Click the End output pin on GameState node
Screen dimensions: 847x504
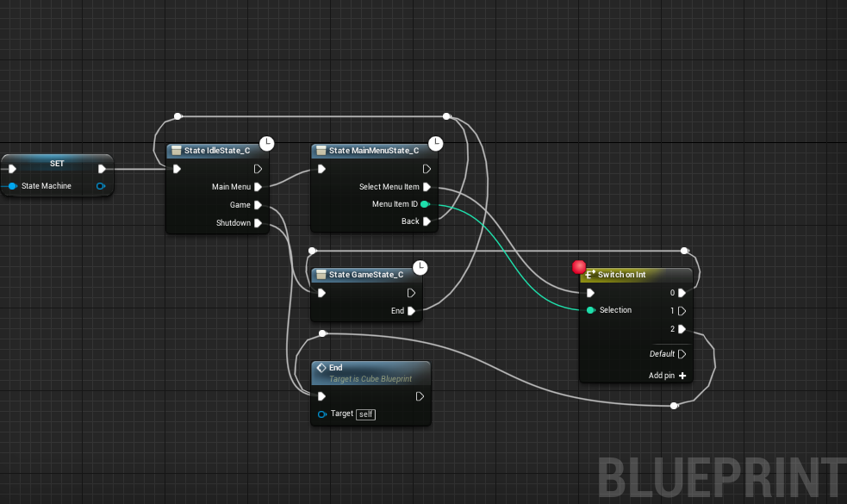coord(411,311)
